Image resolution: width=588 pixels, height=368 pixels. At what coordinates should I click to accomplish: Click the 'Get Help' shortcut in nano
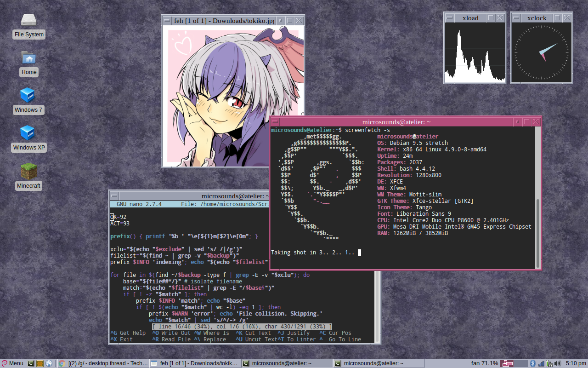(x=128, y=333)
